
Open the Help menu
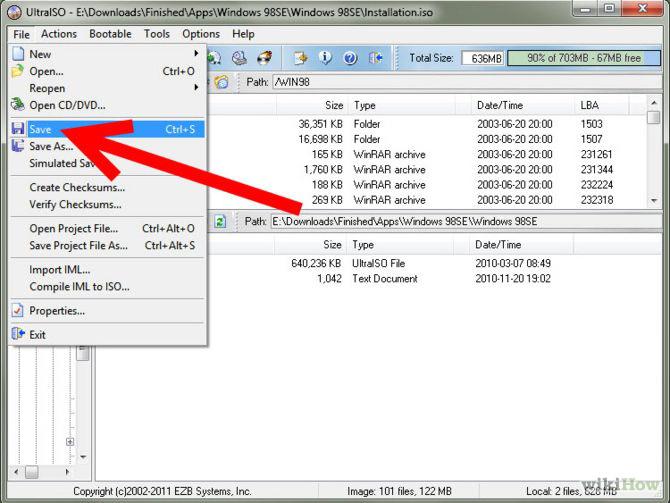coord(243,34)
